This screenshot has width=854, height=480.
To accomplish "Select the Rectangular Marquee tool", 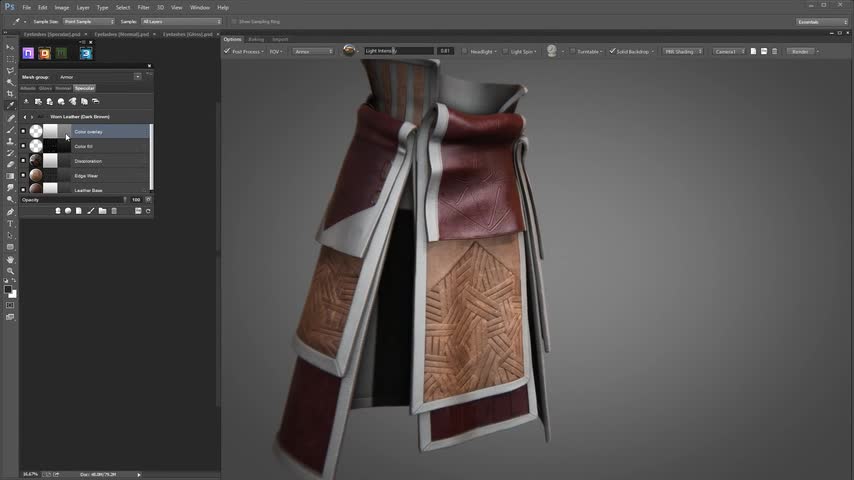I will [10, 59].
